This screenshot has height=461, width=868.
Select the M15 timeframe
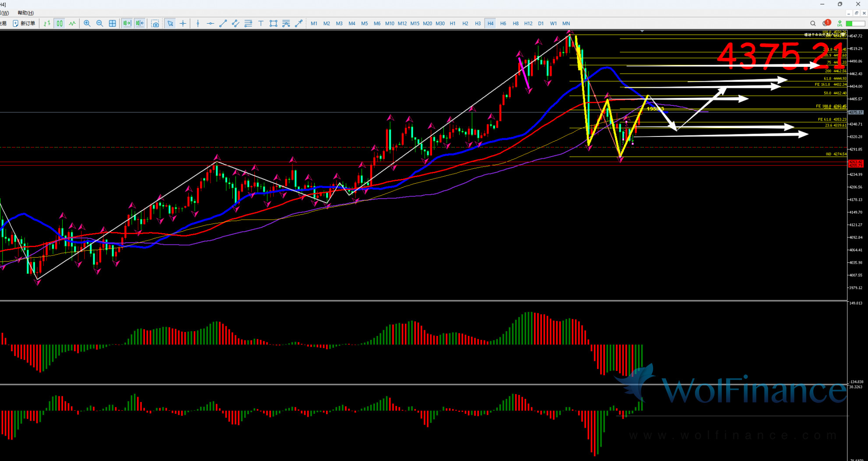click(x=415, y=24)
